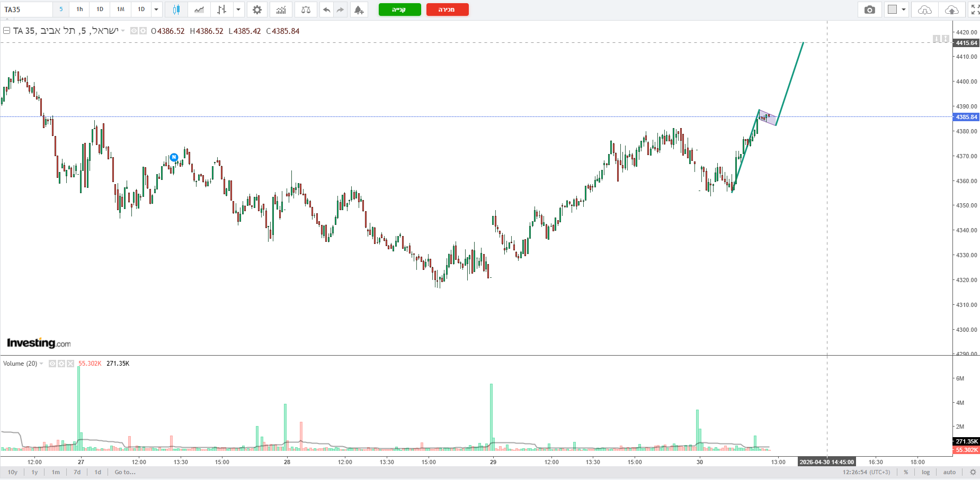Open TA 35 series settings gear
Image resolution: width=980 pixels, height=480 pixels.
tap(143, 31)
